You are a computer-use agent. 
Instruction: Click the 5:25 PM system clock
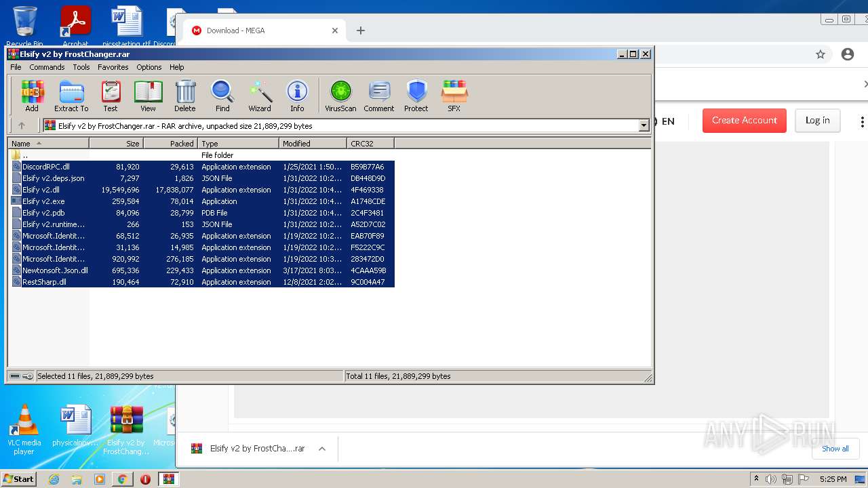tap(833, 479)
